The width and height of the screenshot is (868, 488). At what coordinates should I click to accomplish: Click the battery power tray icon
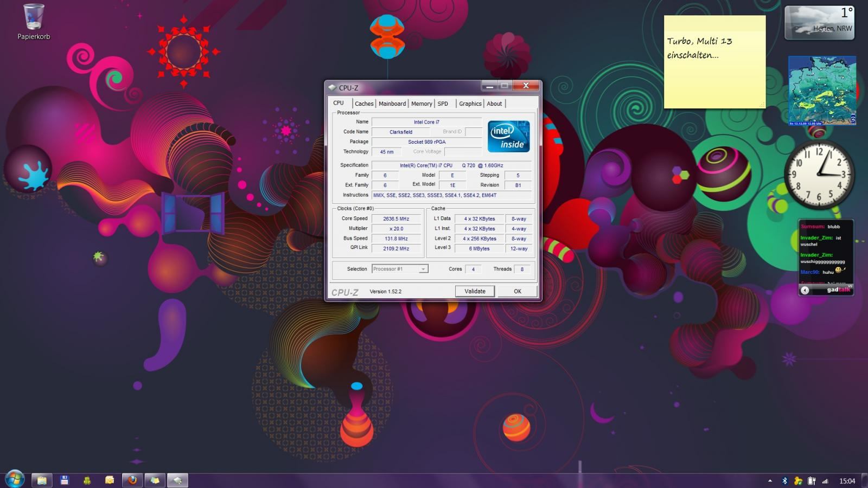click(812, 481)
